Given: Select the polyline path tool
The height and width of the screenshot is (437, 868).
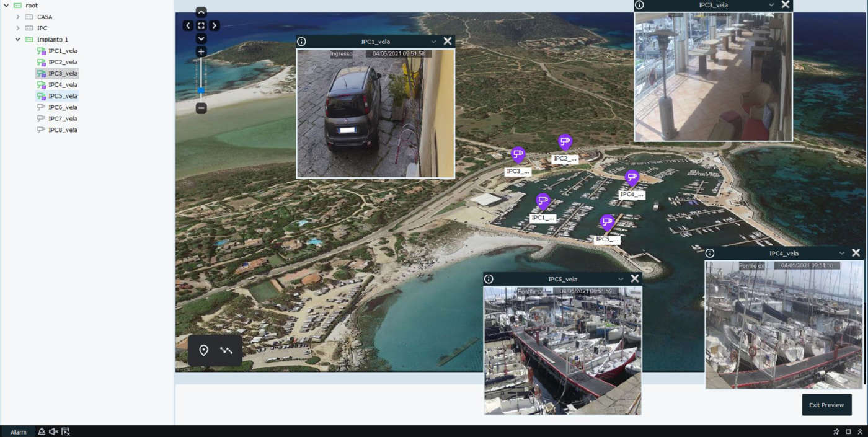Looking at the screenshot, I should point(226,351).
